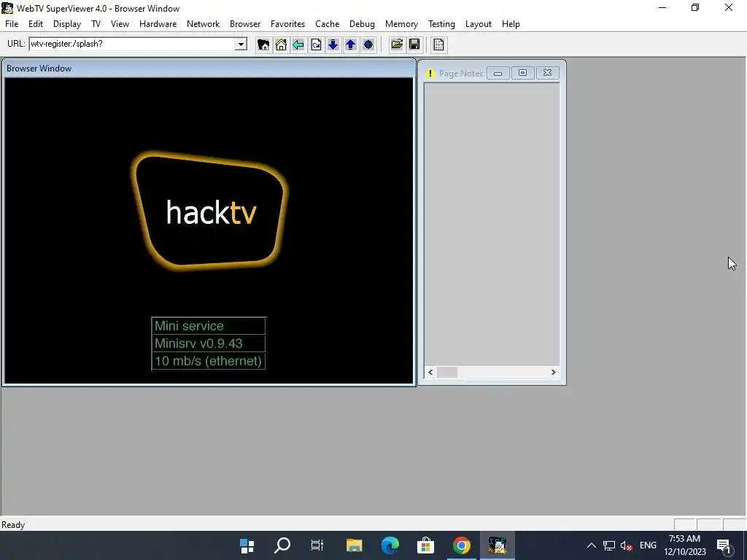
Task: Click the yellow warning icon in Page Notes
Action: tap(430, 74)
